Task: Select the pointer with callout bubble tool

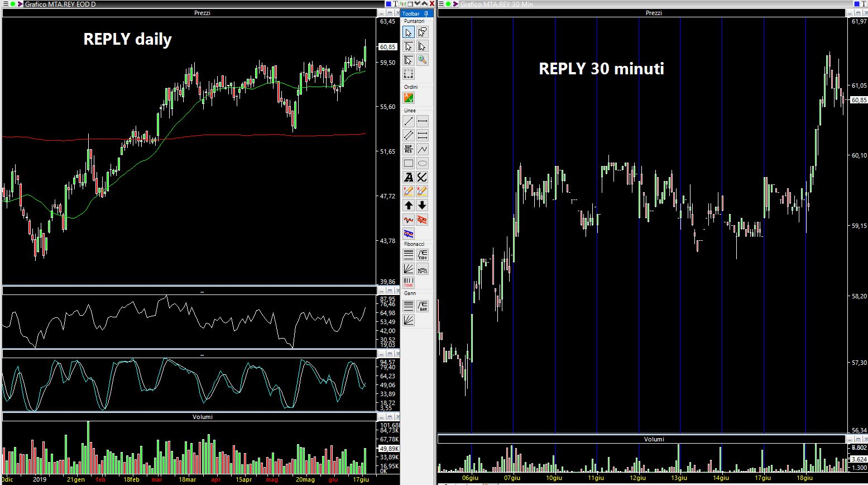Action: coord(423,32)
